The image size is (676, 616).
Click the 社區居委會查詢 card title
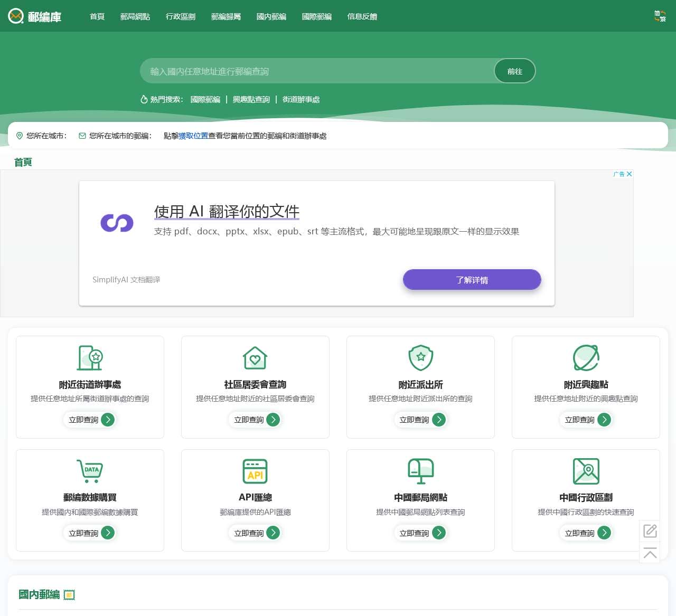pos(255,384)
